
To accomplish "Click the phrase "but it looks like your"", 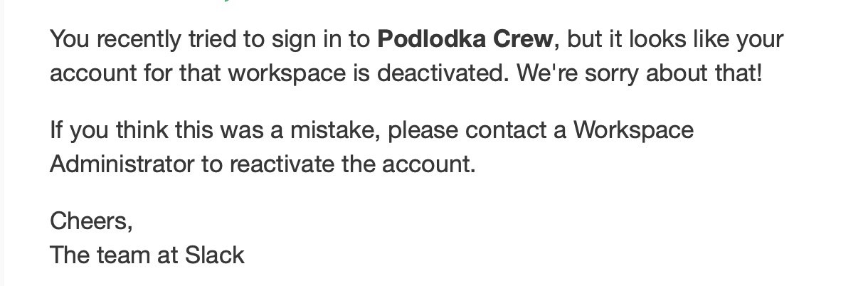I will (x=675, y=39).
